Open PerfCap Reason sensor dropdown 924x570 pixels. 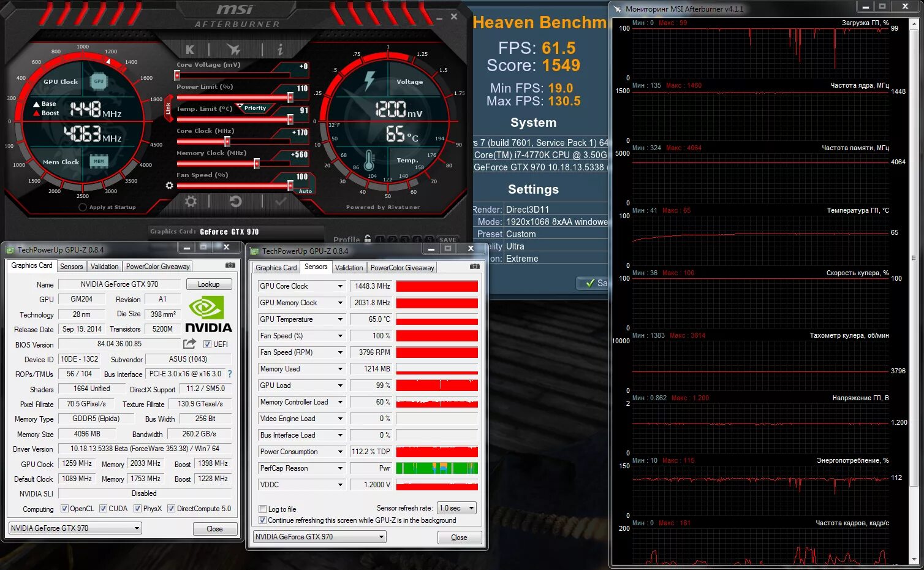340,468
